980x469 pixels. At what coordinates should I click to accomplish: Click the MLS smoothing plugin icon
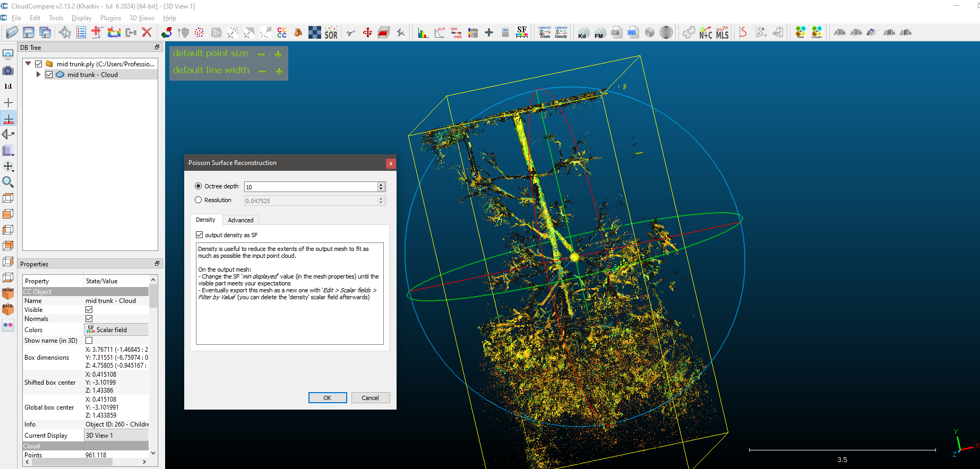pyautogui.click(x=722, y=33)
